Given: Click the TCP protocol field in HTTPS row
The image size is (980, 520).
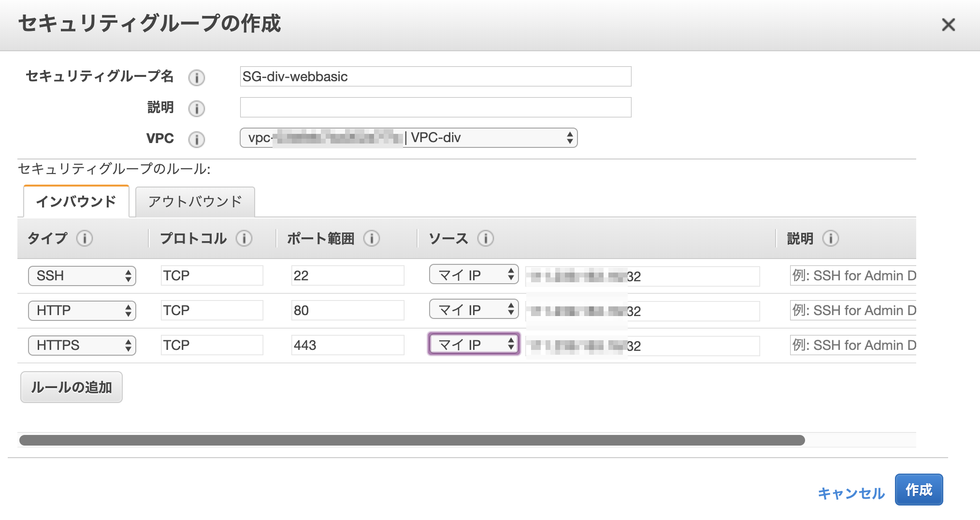Looking at the screenshot, I should click(212, 346).
